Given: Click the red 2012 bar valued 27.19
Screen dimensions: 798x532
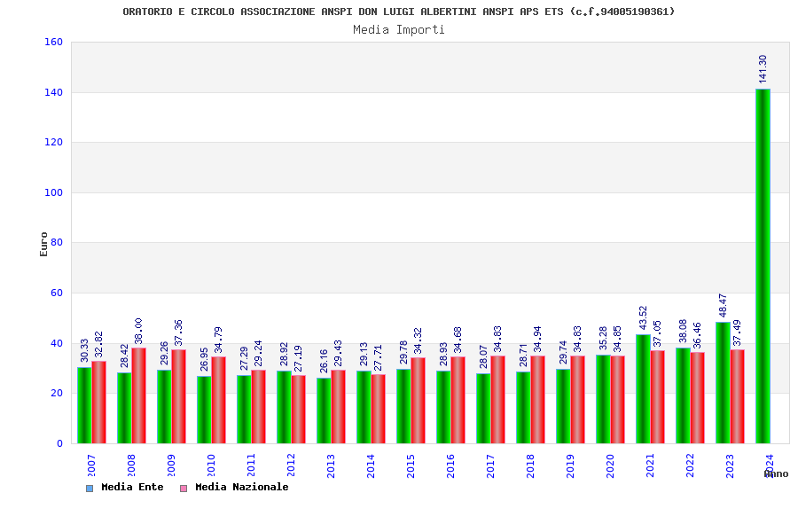Looking at the screenshot, I should coord(299,410).
